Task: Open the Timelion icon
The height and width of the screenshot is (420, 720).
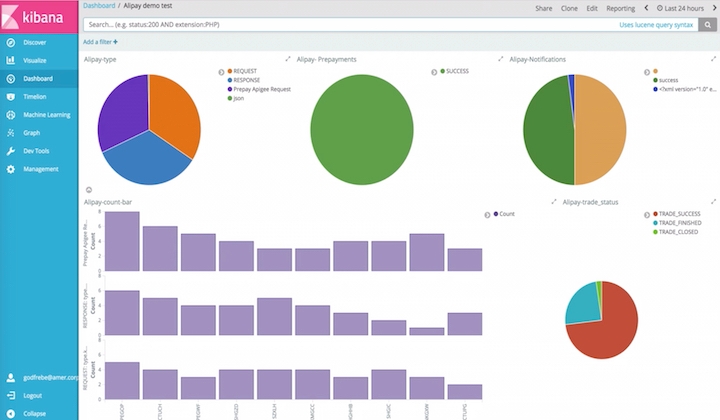Action: (11, 96)
